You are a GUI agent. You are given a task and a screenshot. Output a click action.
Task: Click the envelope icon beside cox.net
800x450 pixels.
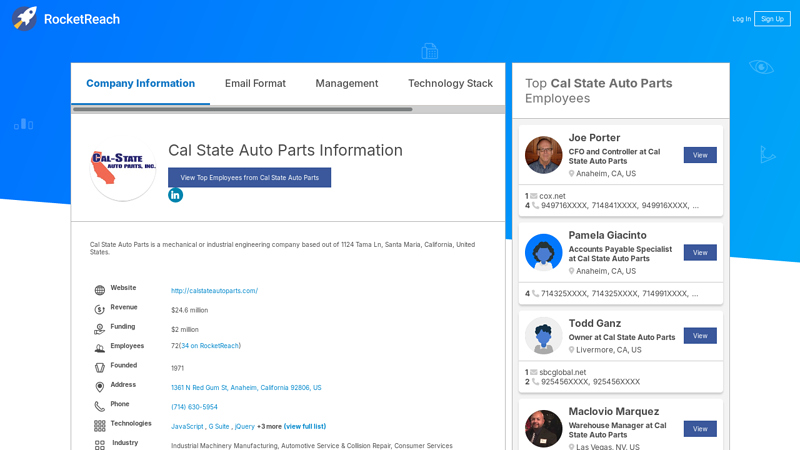tap(534, 196)
